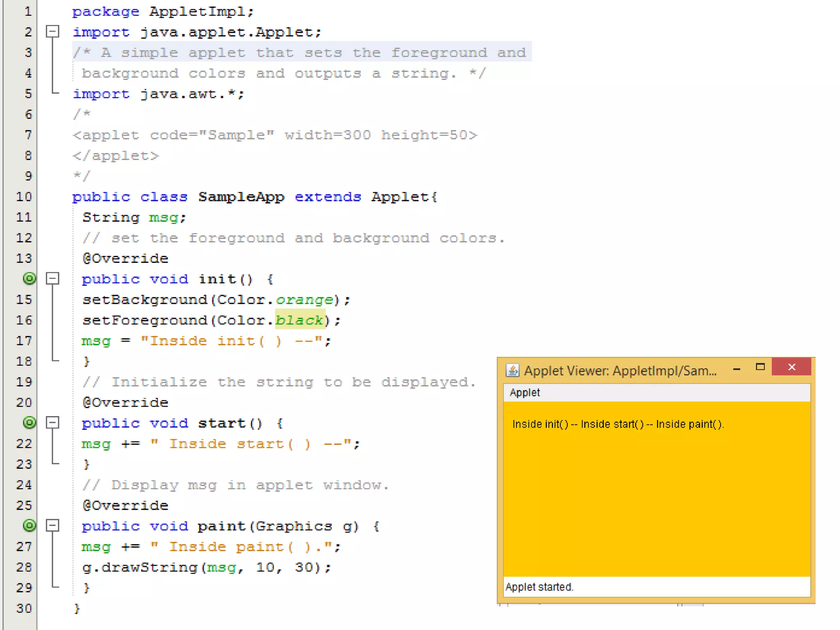Collapse the paint() method fold
This screenshot has width=840, height=630.
[52, 525]
